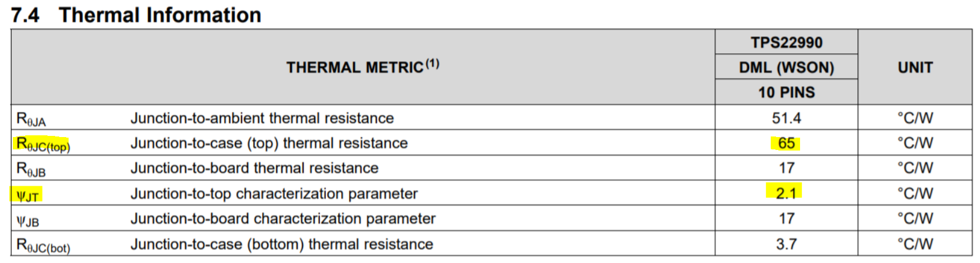Screen dimensions: 980x263
Task: Select the highlighted 2.1 value
Action: coord(785,193)
